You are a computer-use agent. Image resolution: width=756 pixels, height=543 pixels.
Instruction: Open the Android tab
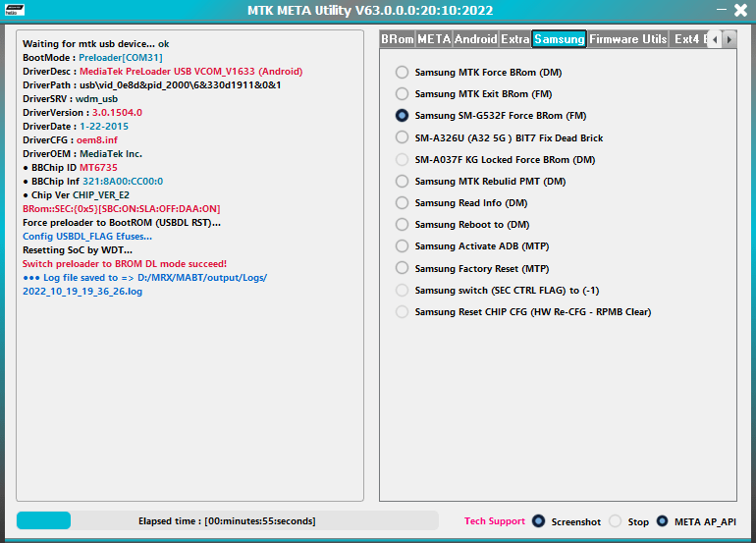475,39
